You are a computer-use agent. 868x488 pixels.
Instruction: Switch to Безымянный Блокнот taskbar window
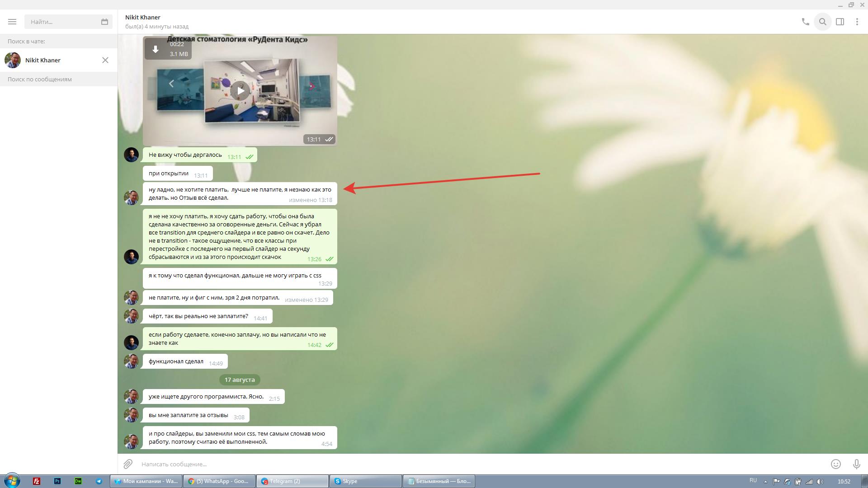click(x=439, y=481)
